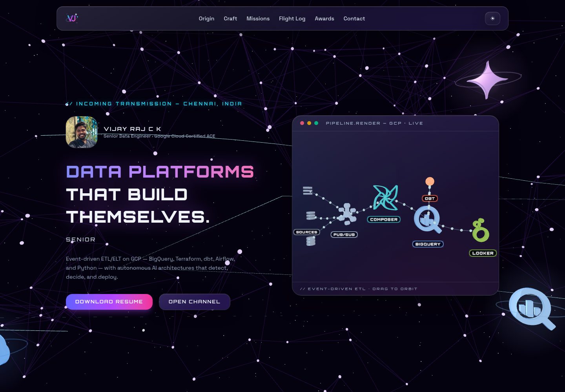
Task: Click the Download Resume button
Action: pos(109,302)
